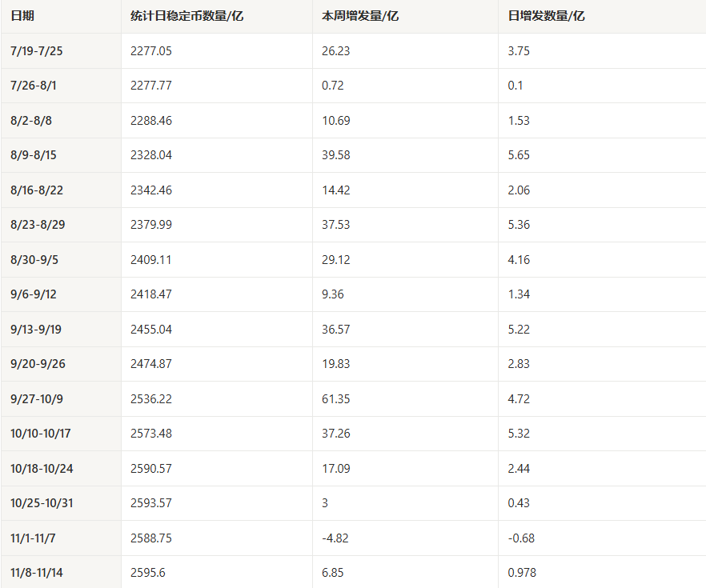Click the 5.36 daily issuance cell
This screenshot has height=588, width=706.
click(519, 225)
